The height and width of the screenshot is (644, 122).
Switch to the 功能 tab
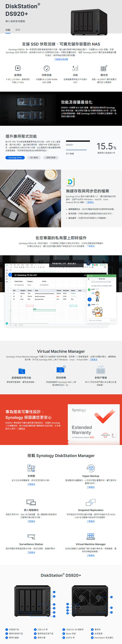click(8, 30)
